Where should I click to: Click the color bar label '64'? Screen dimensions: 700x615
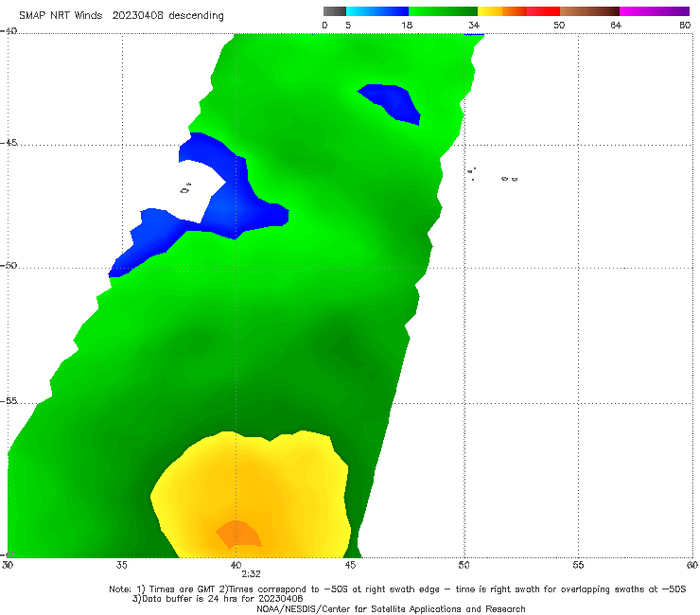coord(616,25)
